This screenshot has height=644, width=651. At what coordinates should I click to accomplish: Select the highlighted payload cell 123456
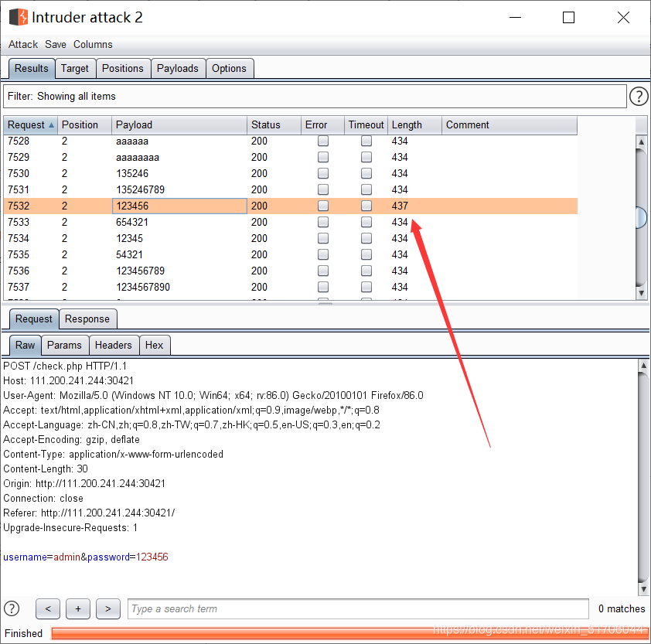[179, 206]
